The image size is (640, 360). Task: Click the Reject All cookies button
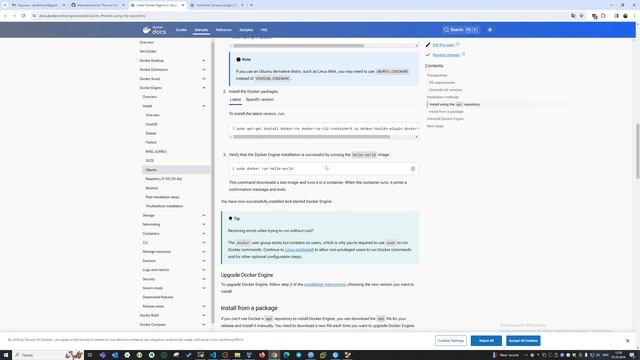coord(486,340)
